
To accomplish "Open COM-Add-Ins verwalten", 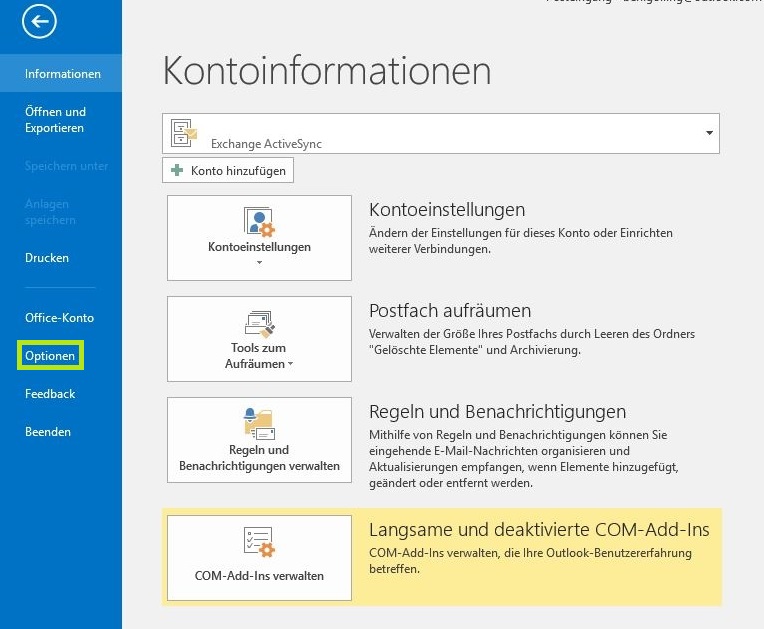I will tap(259, 558).
